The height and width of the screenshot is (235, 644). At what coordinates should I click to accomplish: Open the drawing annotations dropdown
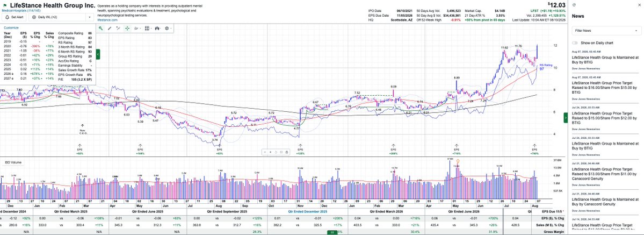coord(138,29)
